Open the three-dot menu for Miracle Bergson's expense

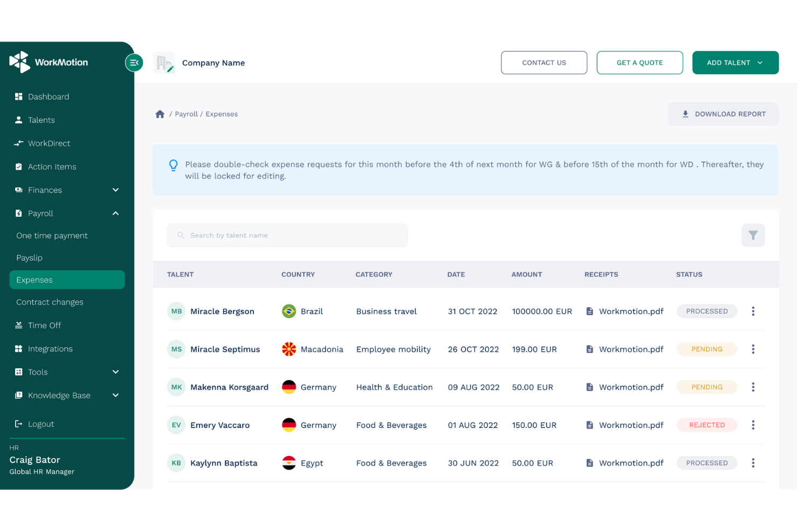(753, 311)
